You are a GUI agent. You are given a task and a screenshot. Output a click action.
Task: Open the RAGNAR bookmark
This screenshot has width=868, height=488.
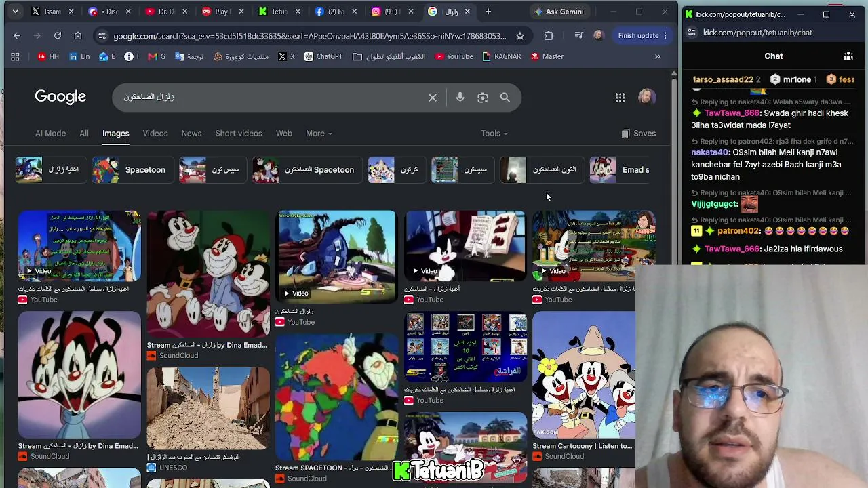point(501,56)
